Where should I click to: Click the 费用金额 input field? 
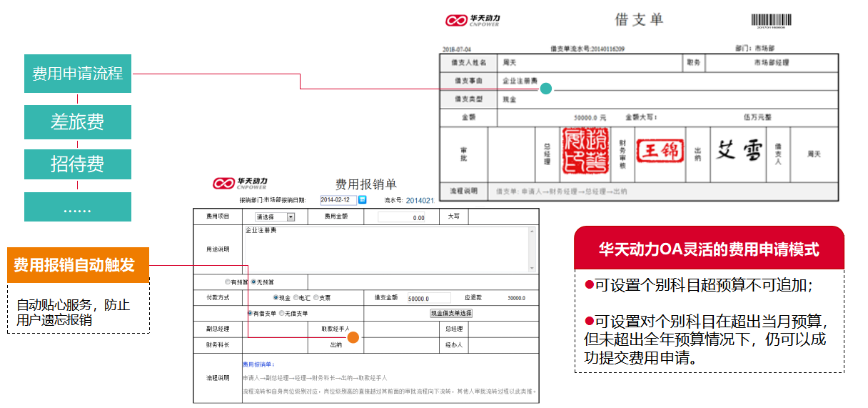click(x=402, y=217)
